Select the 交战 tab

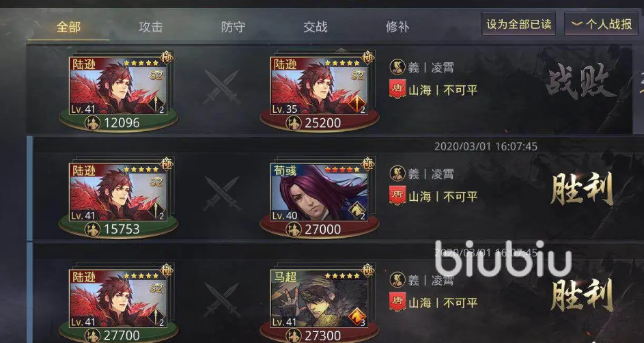(x=315, y=27)
